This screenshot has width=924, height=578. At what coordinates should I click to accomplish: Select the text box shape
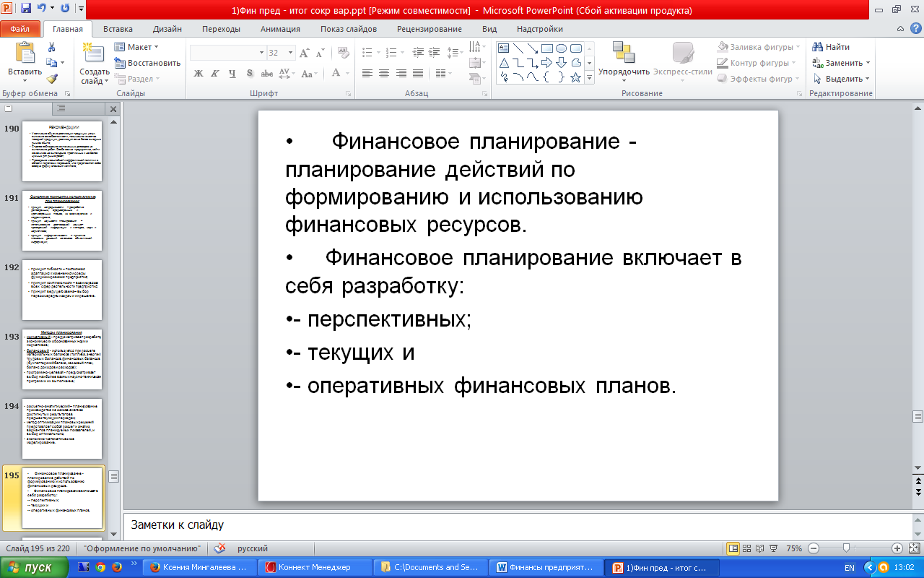[504, 48]
